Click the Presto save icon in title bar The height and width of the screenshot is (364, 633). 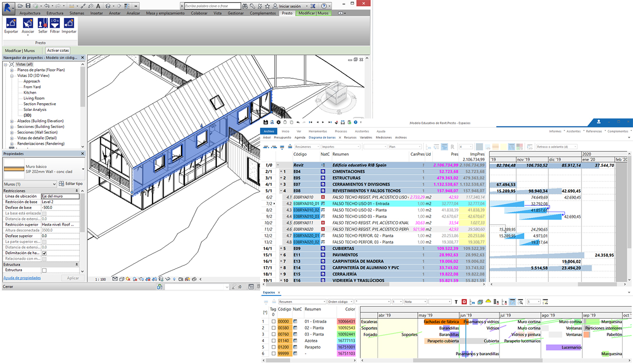tap(266, 122)
